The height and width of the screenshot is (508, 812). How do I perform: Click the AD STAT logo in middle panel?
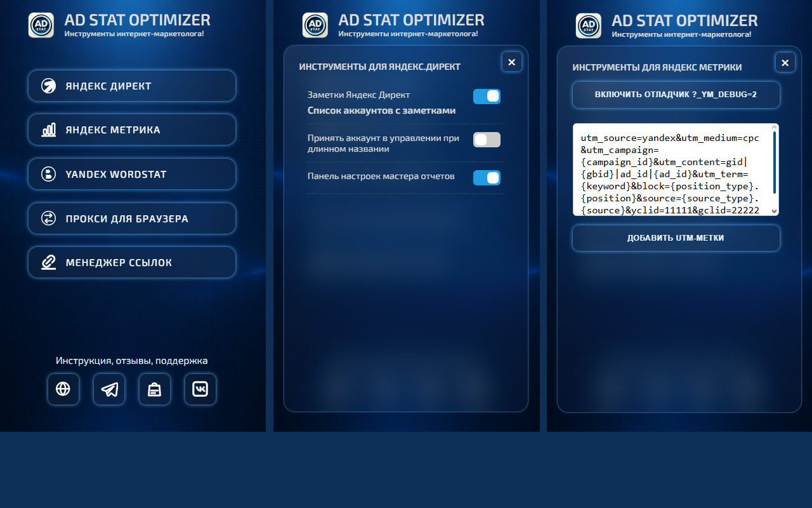point(315,25)
